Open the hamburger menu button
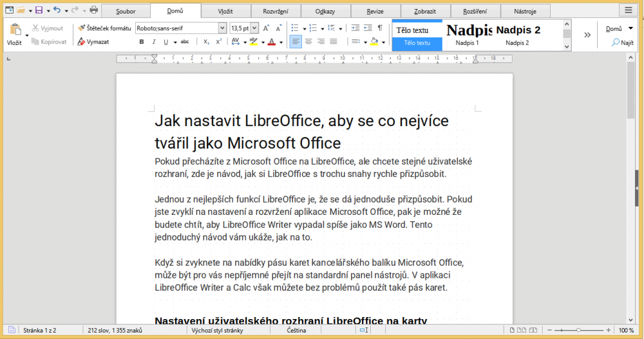This screenshot has width=644, height=339. tap(629, 10)
